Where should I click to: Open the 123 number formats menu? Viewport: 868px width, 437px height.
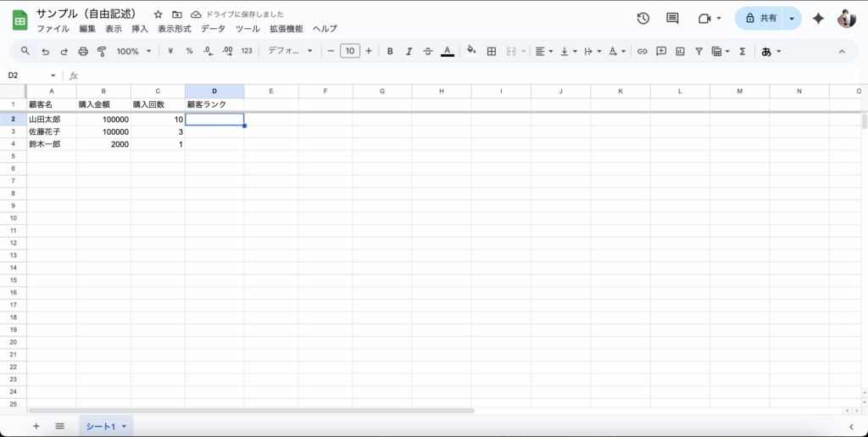[x=247, y=51]
